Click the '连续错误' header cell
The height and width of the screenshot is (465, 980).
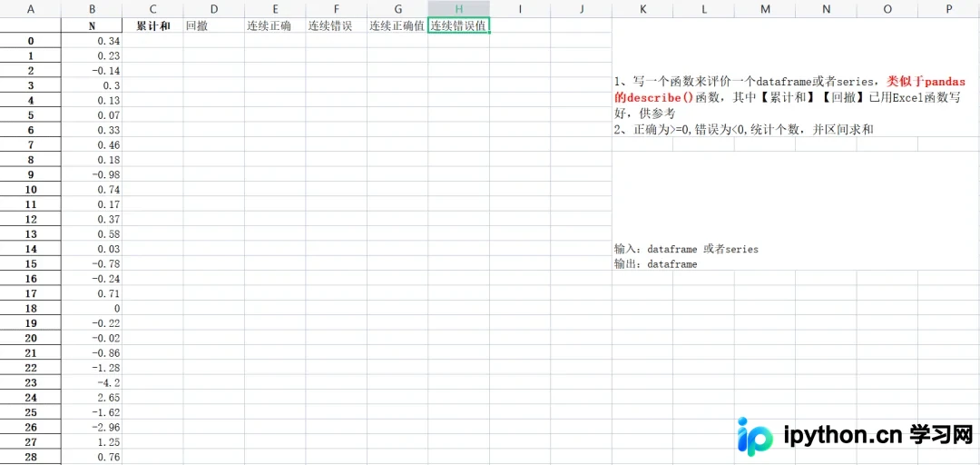click(337, 25)
